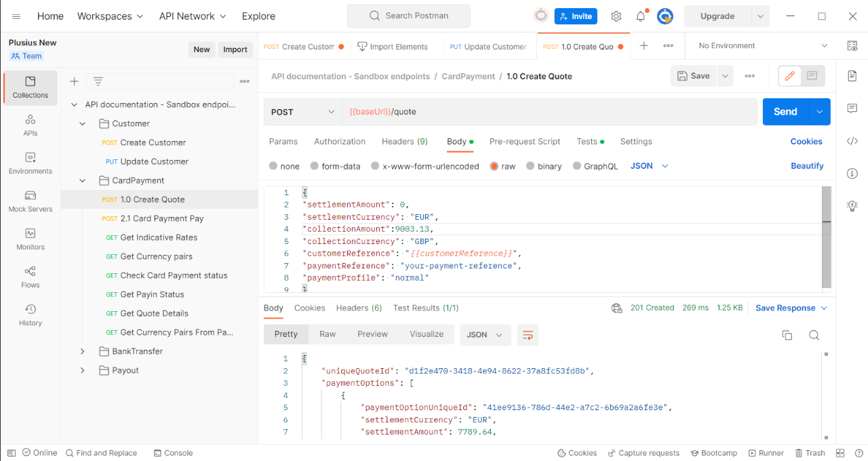The image size is (868, 461).
Task: Search in the response body icon
Action: click(814, 335)
